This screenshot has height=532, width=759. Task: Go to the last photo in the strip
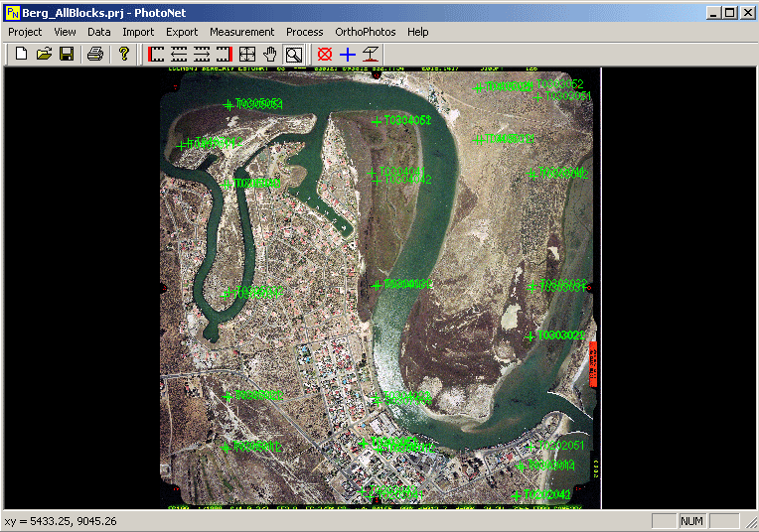pos(225,54)
